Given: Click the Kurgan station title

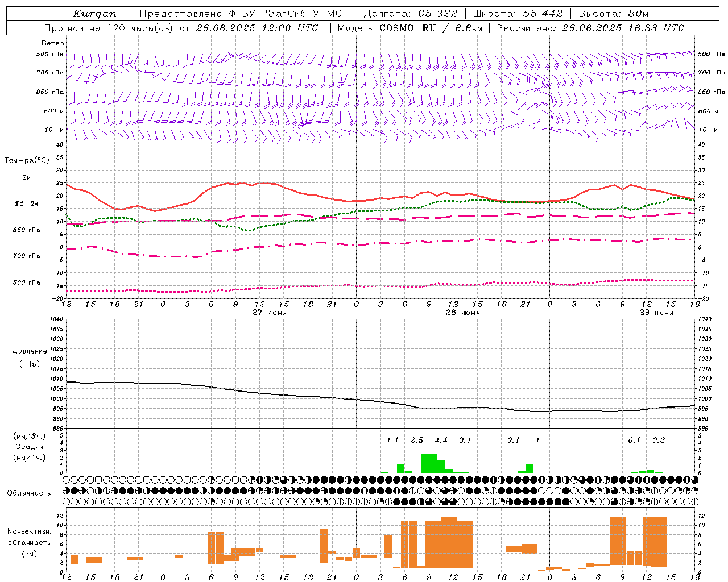Looking at the screenshot, I should coord(95,14).
